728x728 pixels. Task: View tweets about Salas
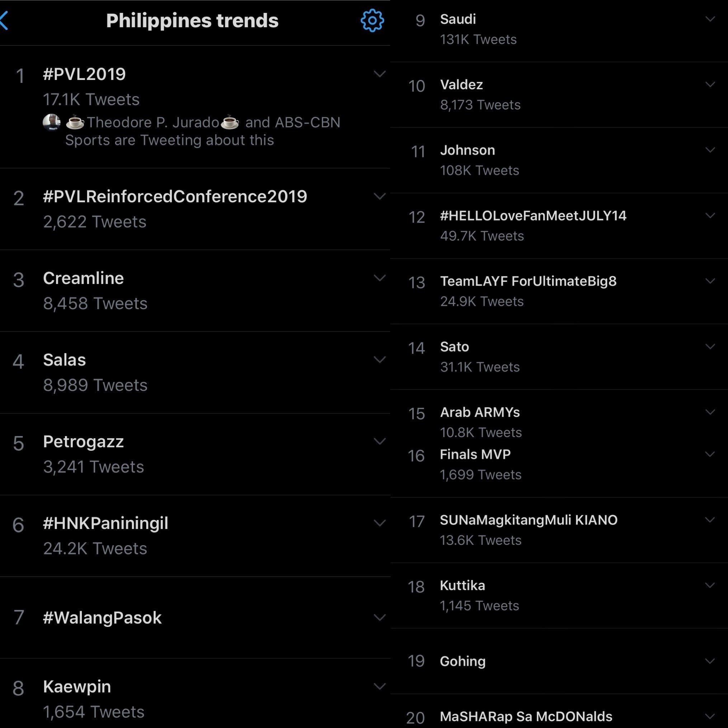195,372
